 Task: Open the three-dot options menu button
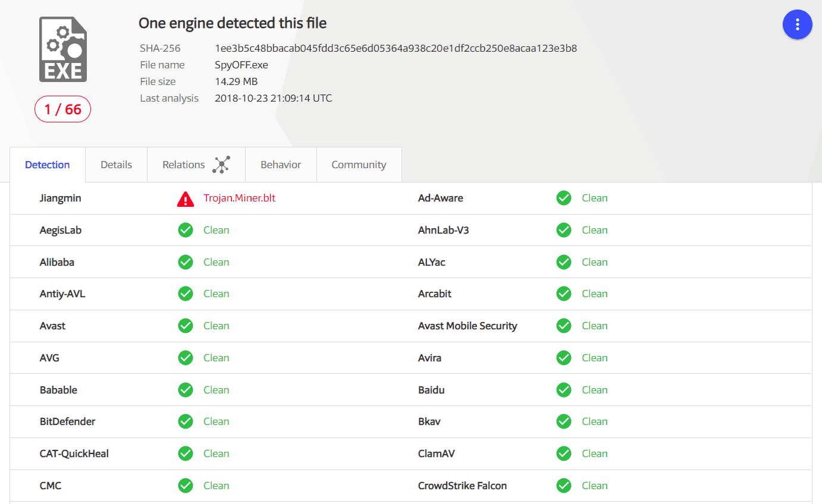coord(797,24)
